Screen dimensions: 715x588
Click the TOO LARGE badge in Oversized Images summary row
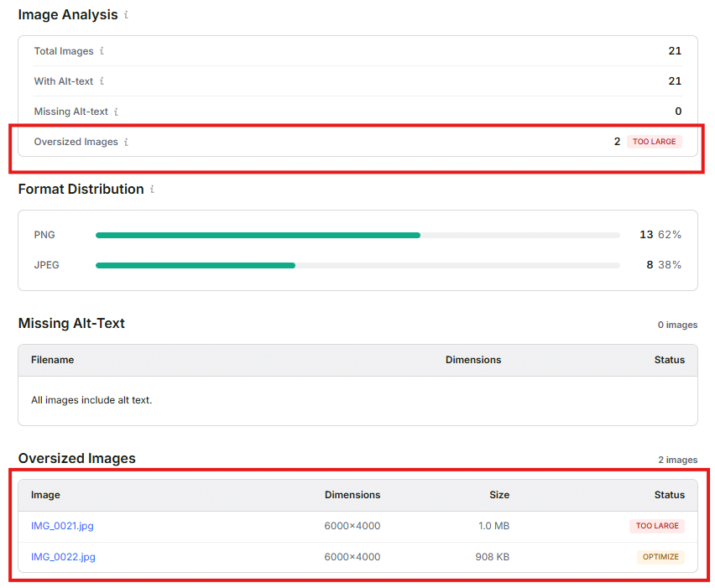pyautogui.click(x=655, y=142)
